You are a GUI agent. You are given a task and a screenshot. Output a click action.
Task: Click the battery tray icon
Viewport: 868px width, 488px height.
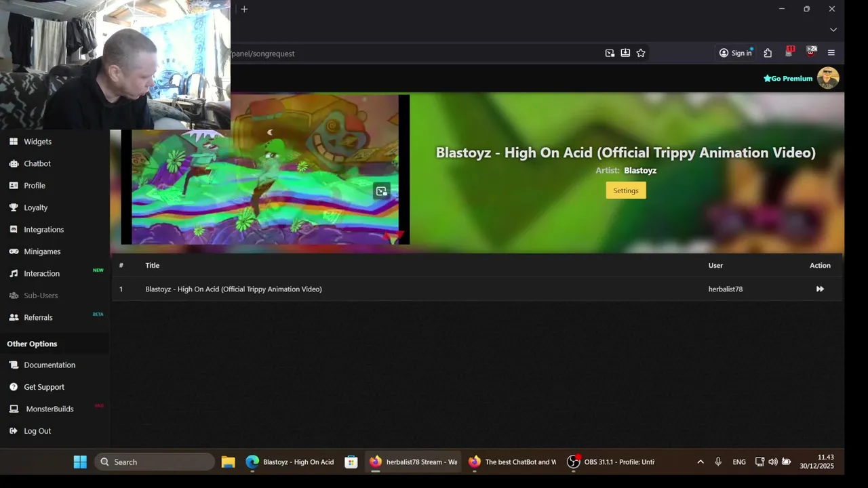pos(787,462)
